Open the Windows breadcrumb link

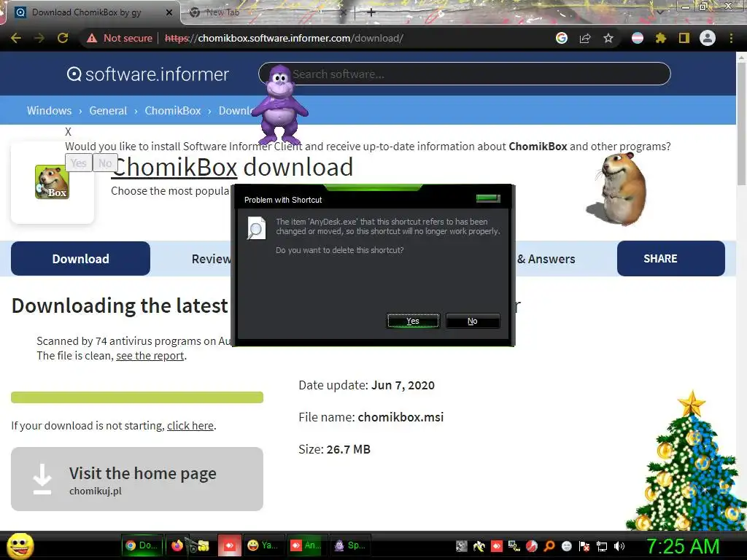49,111
